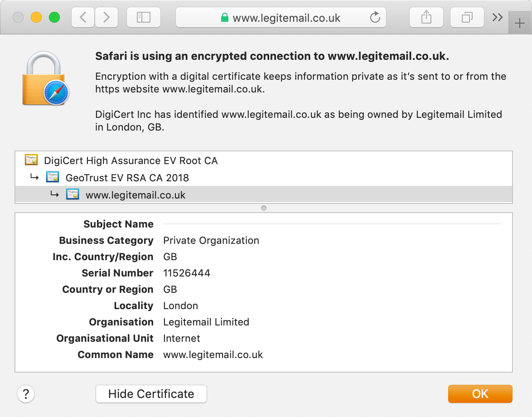532x417 pixels.
Task: Click the Legitemail Limited organisation value
Action: tap(206, 322)
